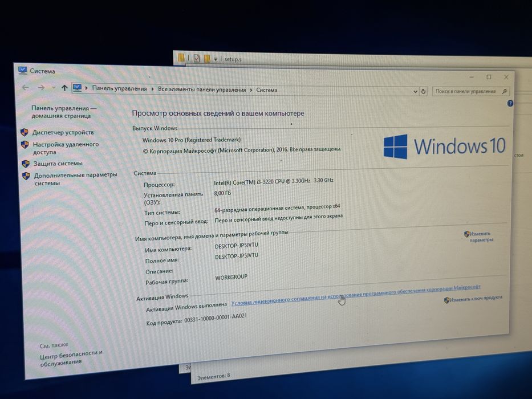Click 'Windows 10 Pro (Registered Trademark)' text
Viewport: 532px width, 399px height.
pyautogui.click(x=192, y=140)
